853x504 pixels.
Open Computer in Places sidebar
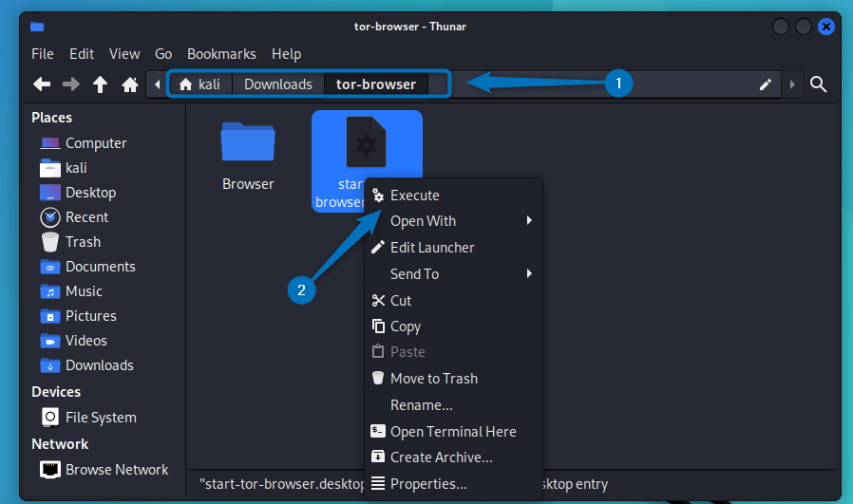coord(84,143)
